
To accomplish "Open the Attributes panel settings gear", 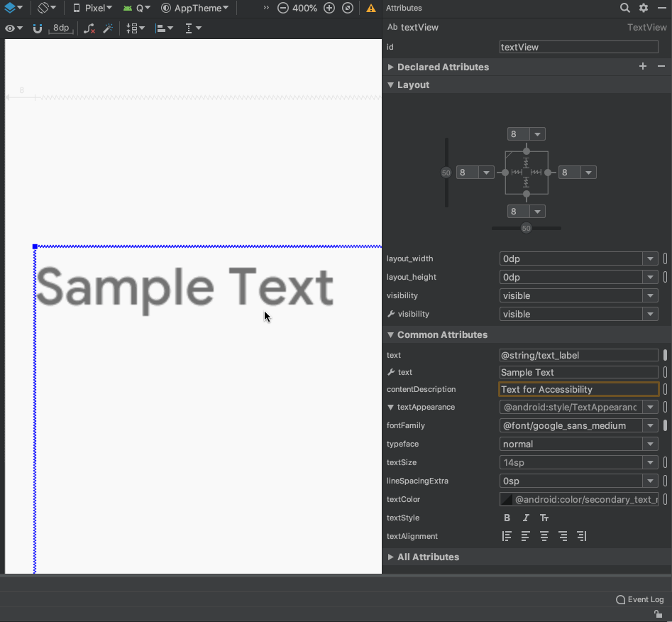I will 644,8.
